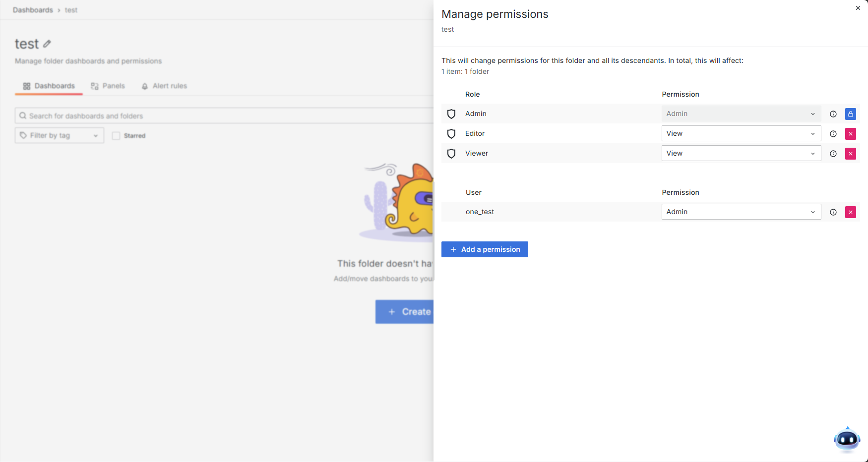Remove the Editor role permission
Screen dimensions: 868x462
point(851,134)
